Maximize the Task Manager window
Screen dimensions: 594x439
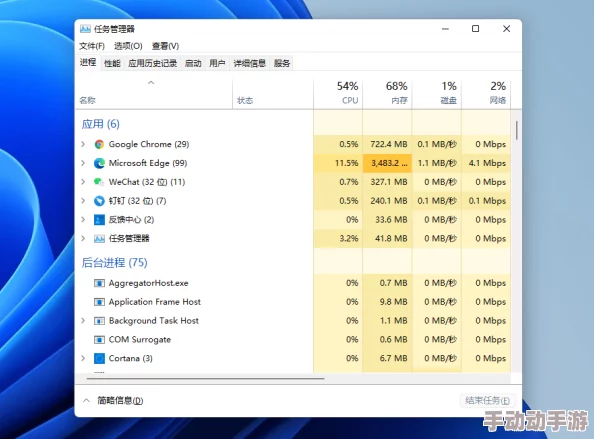(475, 29)
